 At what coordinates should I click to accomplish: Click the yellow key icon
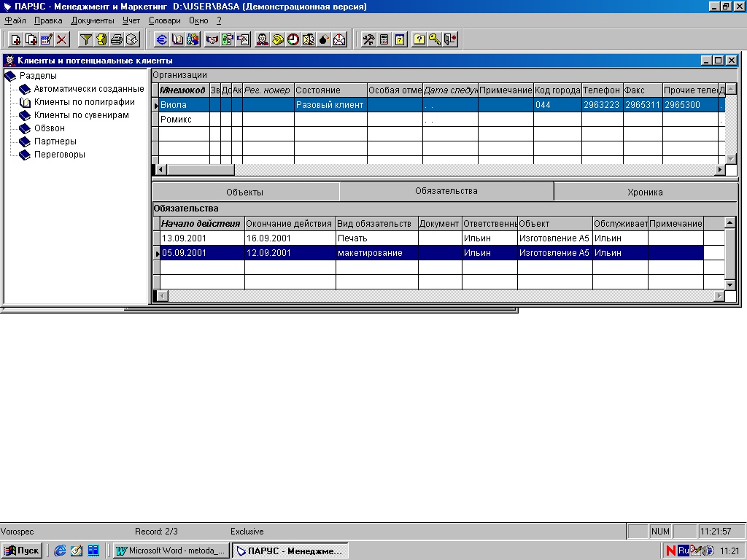[435, 39]
